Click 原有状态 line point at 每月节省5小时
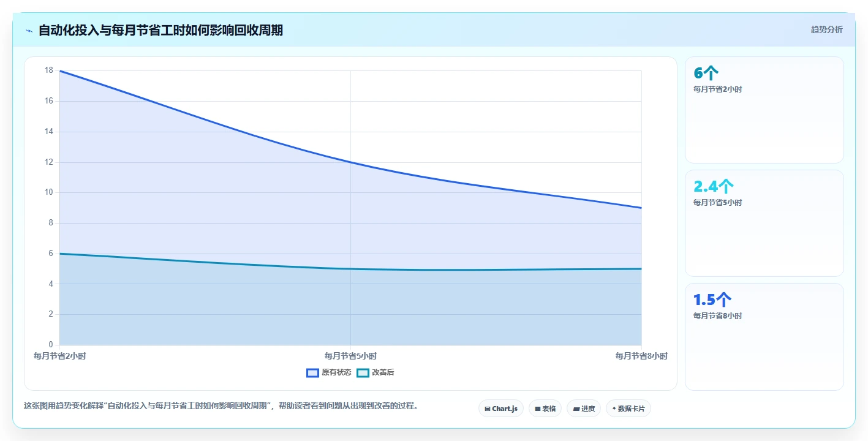 350,162
